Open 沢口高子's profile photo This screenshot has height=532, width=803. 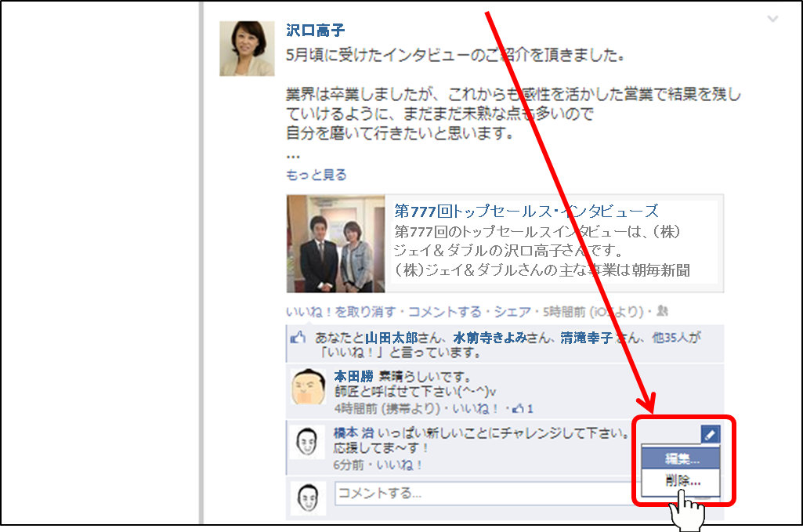pyautogui.click(x=247, y=49)
